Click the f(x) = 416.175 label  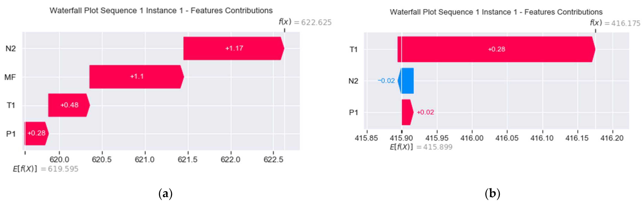(615, 23)
